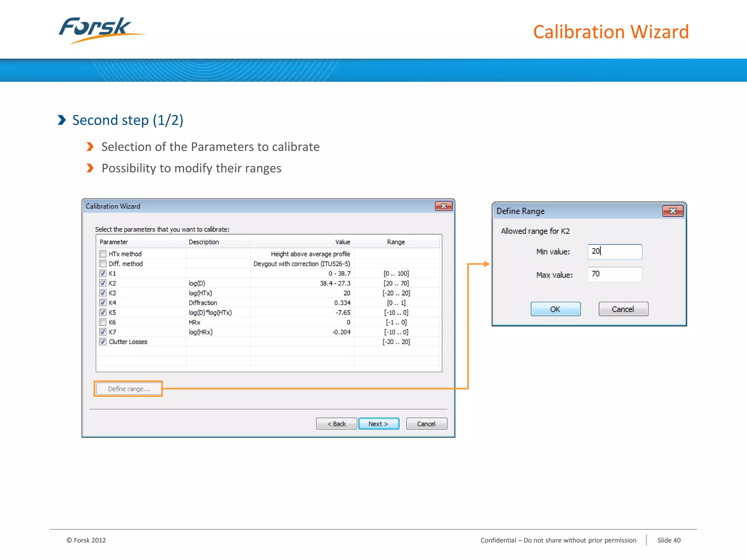This screenshot has width=747, height=560.
Task: Select the Diffraction description cell
Action: coord(203,303)
